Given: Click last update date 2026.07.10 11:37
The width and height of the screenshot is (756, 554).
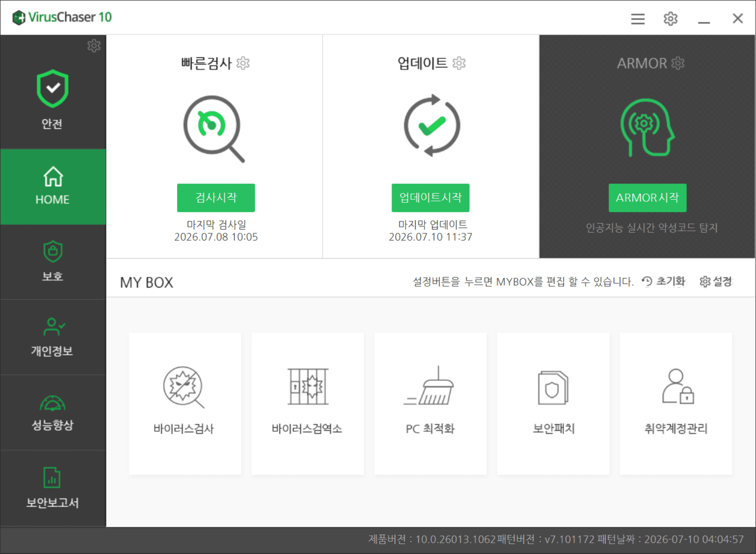Looking at the screenshot, I should tap(431, 237).
